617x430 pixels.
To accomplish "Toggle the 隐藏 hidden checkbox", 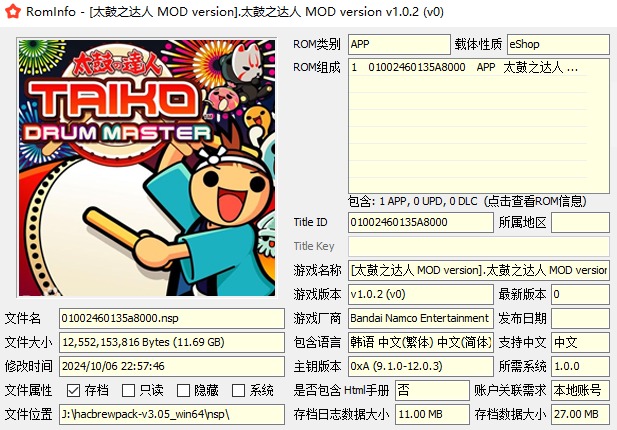I will pos(183,390).
